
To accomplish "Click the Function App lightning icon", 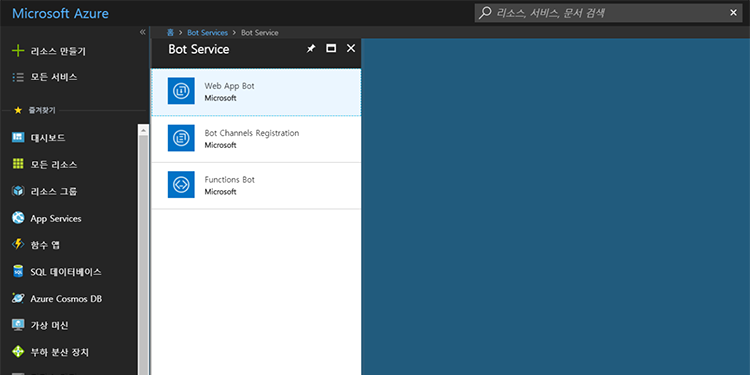I will [x=18, y=244].
